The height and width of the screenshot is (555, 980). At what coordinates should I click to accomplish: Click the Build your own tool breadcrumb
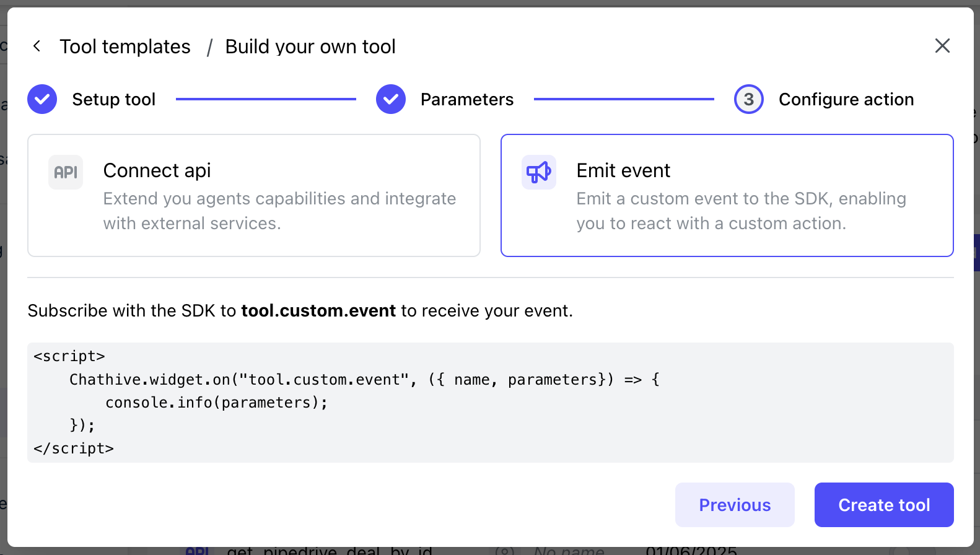pos(310,46)
